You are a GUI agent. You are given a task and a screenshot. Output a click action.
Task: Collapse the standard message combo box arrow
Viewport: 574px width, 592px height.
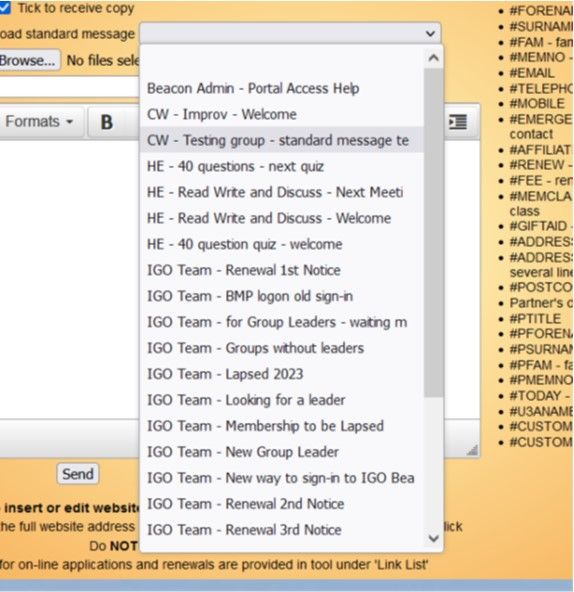(x=430, y=34)
